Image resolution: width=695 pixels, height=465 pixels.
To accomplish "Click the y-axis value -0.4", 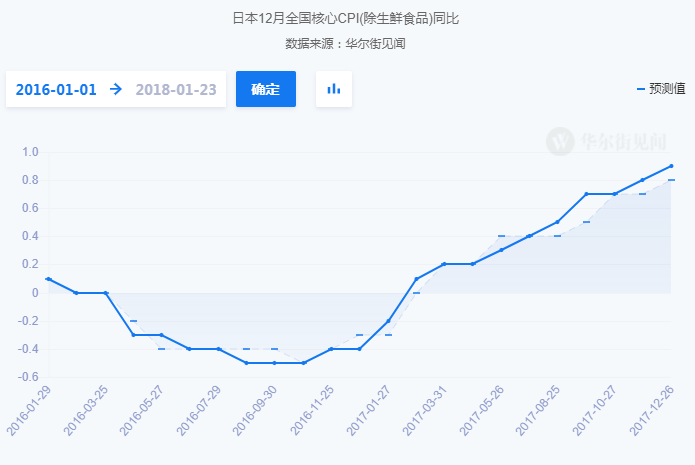I will tap(28, 349).
